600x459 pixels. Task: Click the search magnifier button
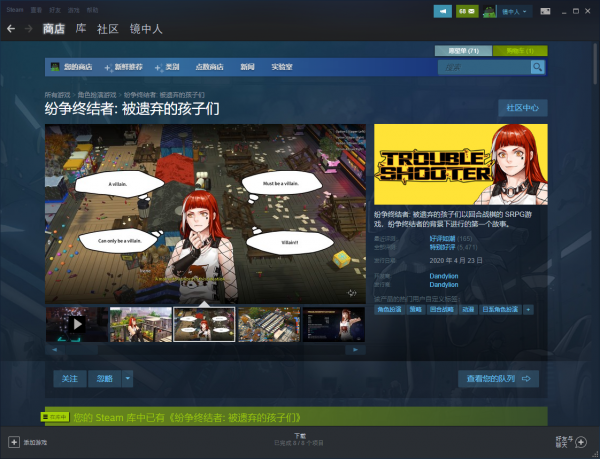click(538, 67)
